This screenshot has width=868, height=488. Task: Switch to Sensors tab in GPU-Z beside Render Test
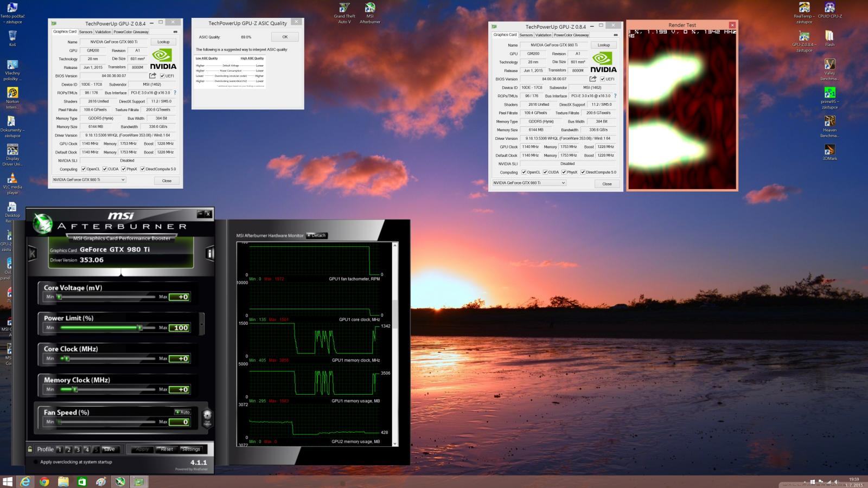coord(526,35)
